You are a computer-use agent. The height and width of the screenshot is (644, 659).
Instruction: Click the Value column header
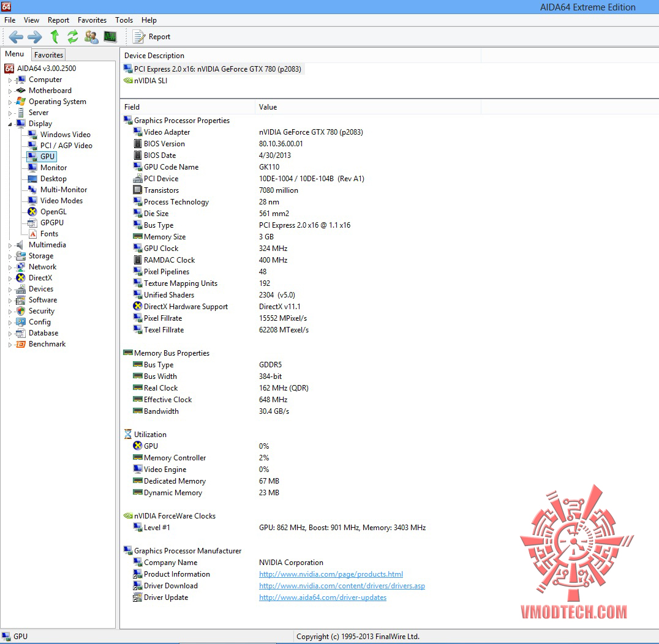pyautogui.click(x=367, y=107)
